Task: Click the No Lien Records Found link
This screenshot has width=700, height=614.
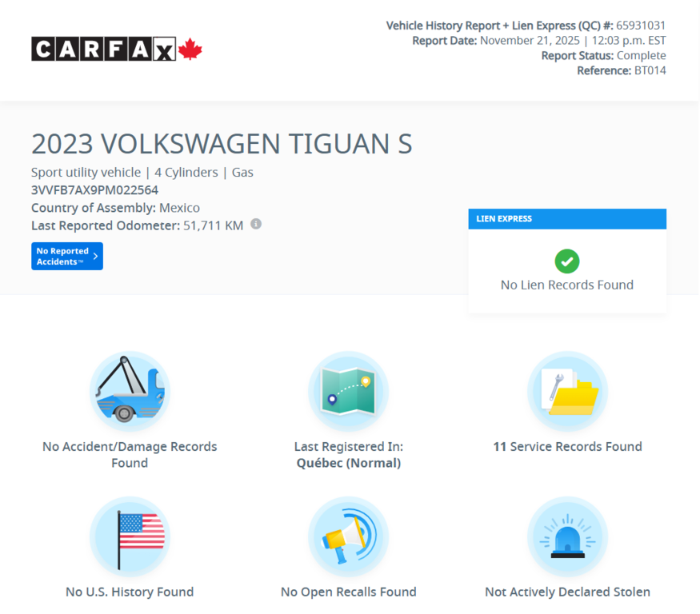Action: coord(567,285)
